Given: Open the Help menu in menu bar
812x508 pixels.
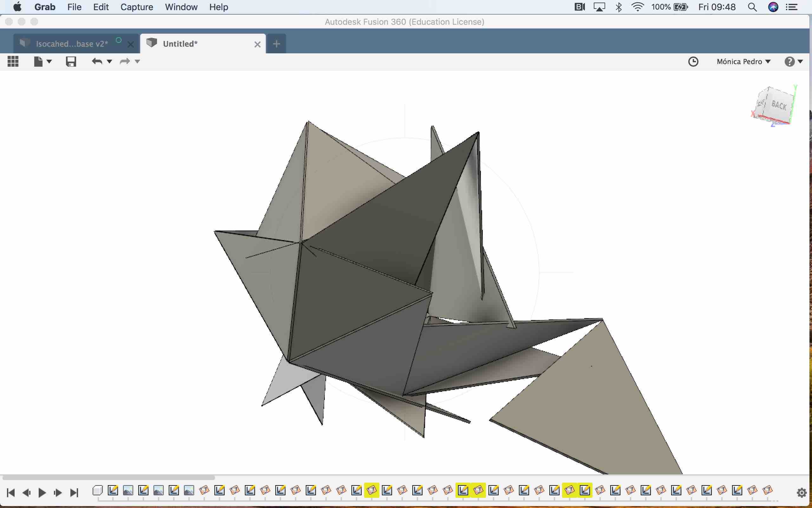Looking at the screenshot, I should pos(219,7).
